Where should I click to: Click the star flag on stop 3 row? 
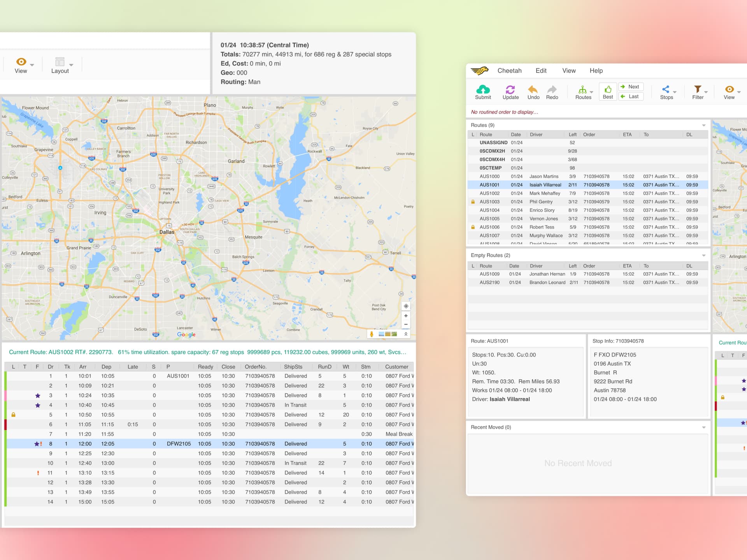point(38,395)
